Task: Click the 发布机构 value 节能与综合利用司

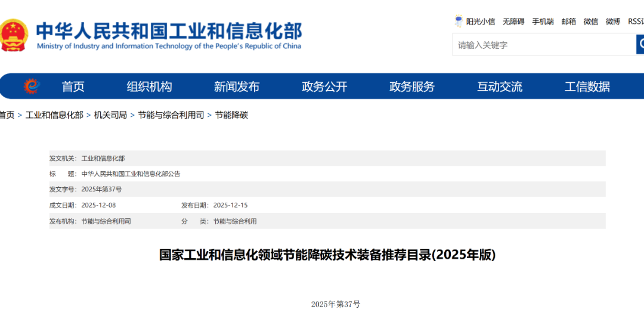Action: point(106,221)
